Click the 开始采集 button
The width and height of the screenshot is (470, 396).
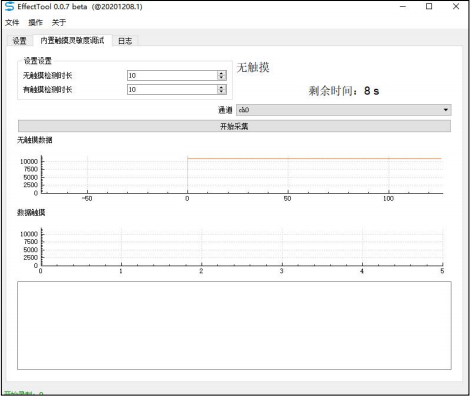tap(234, 126)
